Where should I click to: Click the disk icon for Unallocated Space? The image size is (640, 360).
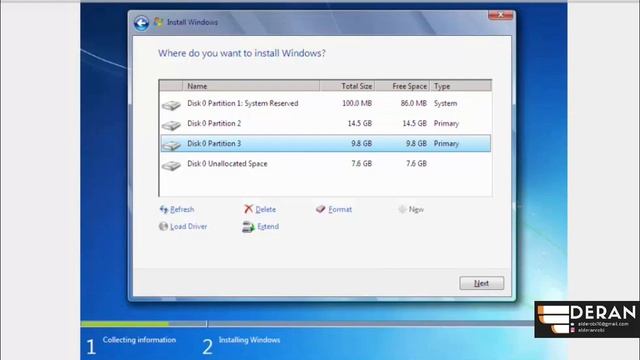[171, 165]
